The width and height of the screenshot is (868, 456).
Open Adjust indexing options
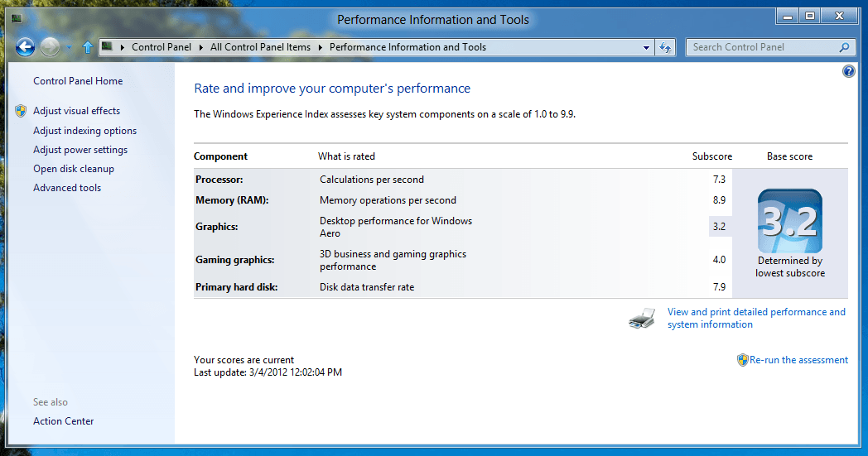point(84,131)
